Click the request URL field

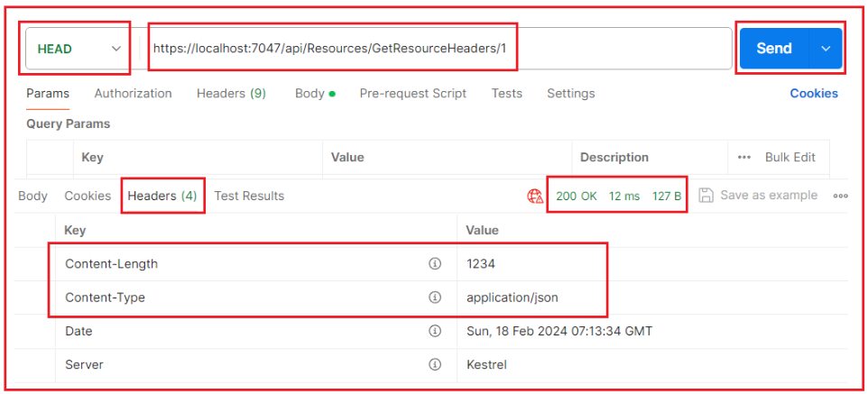[435, 49]
